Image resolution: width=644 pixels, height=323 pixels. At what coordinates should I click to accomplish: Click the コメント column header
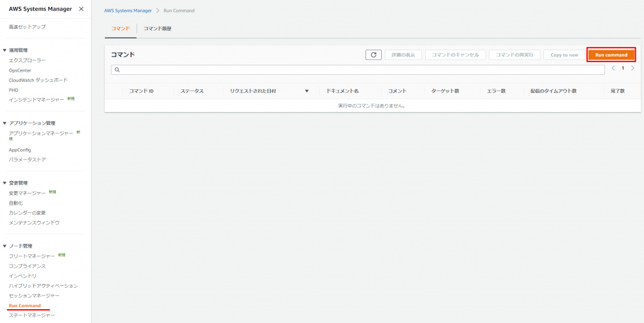pyautogui.click(x=397, y=91)
